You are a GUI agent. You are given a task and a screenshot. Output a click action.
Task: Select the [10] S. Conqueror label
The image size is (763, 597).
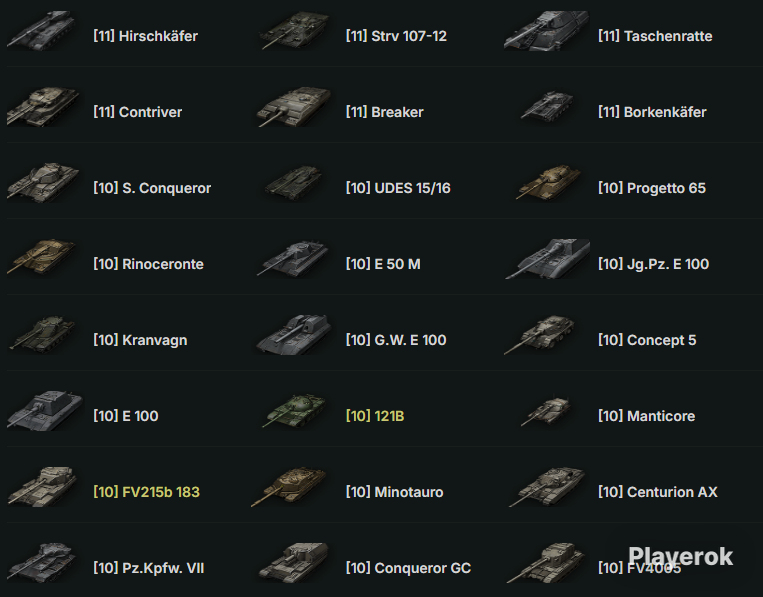(x=152, y=188)
